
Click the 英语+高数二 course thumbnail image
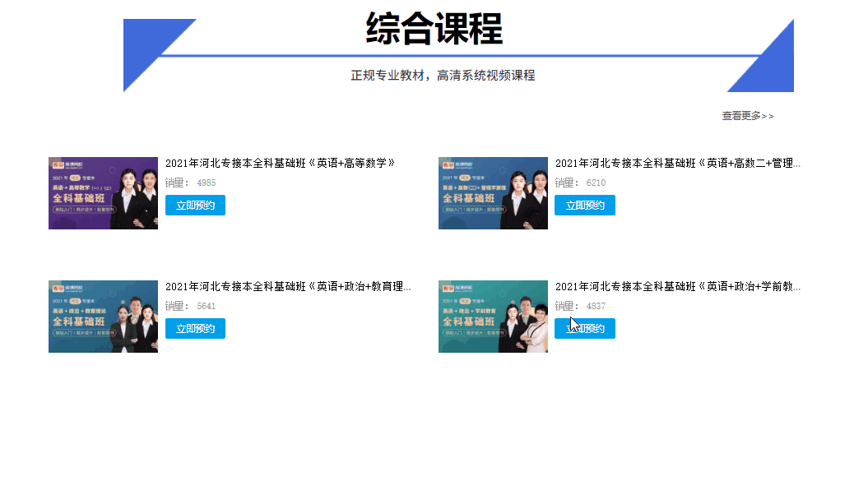point(493,192)
